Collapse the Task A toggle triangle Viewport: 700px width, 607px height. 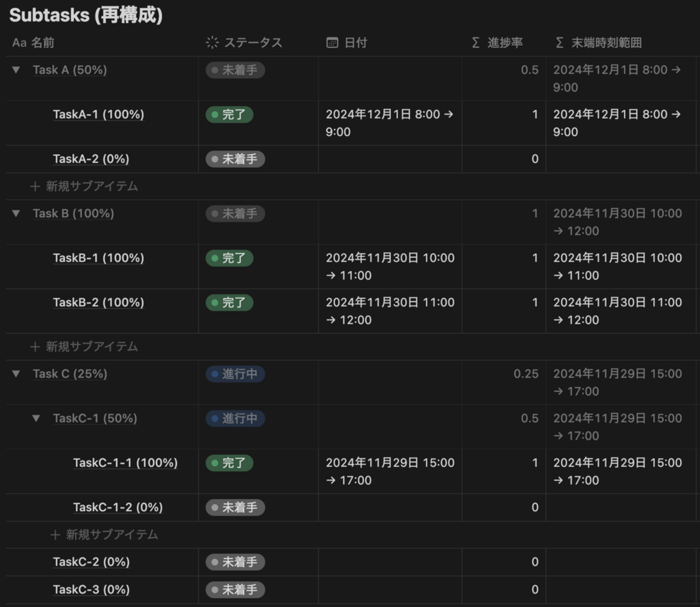[16, 70]
